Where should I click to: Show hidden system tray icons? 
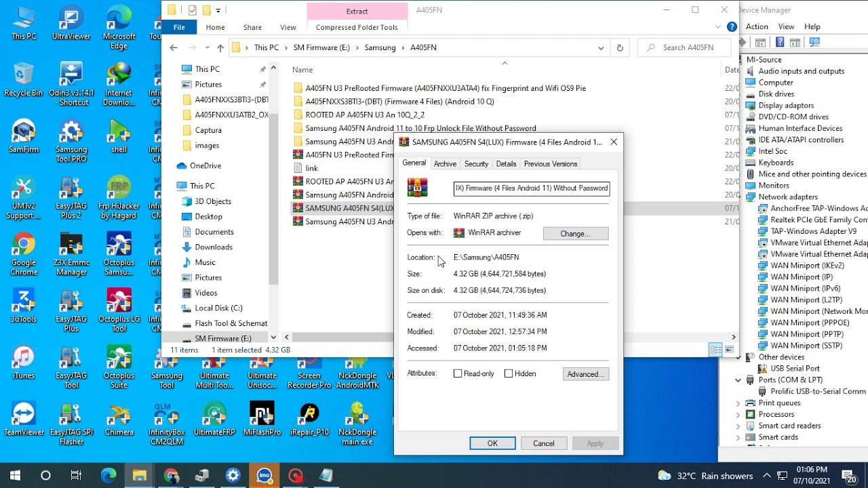pyautogui.click(x=767, y=476)
